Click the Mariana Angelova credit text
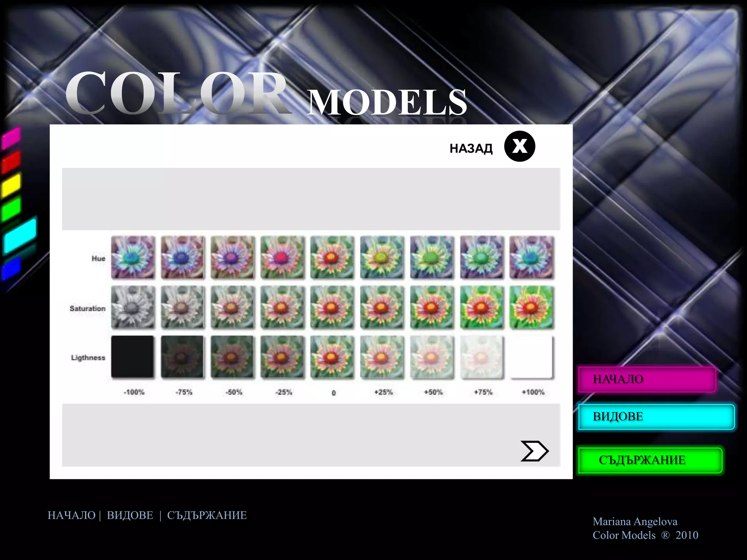 [635, 522]
